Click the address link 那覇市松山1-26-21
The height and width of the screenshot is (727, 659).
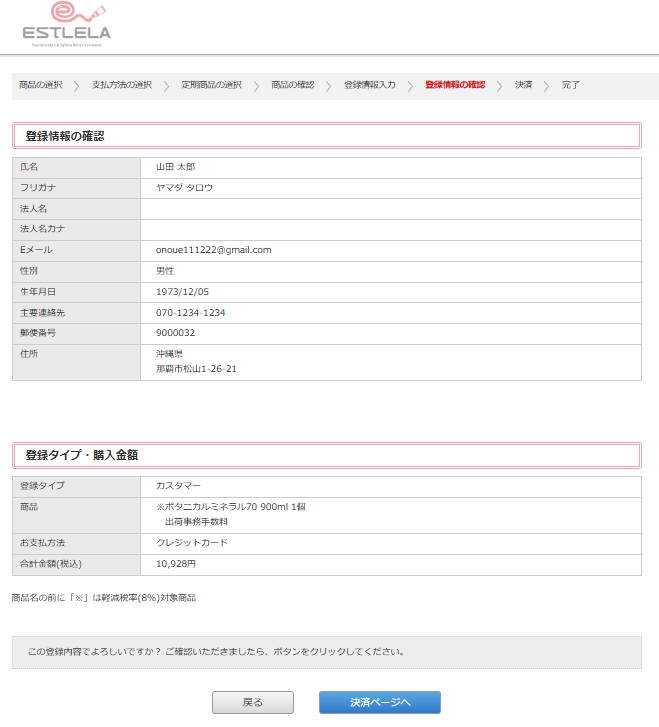(x=196, y=369)
